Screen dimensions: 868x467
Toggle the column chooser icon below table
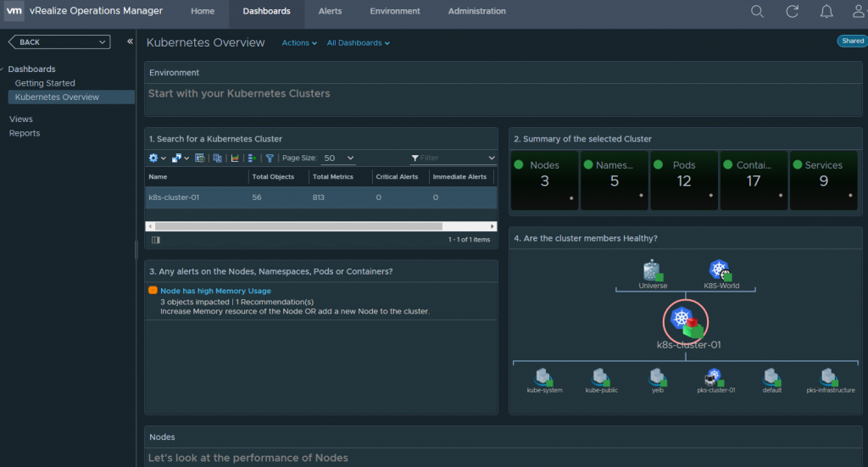[155, 240]
